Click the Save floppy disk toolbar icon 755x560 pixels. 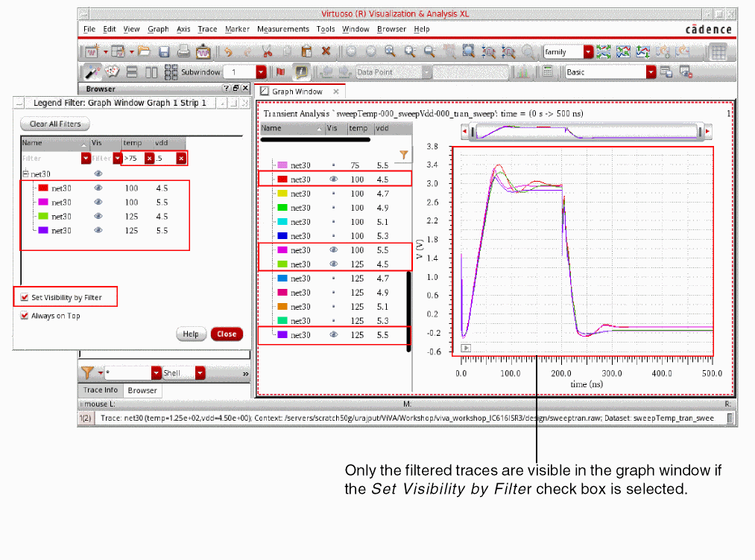coord(164,52)
